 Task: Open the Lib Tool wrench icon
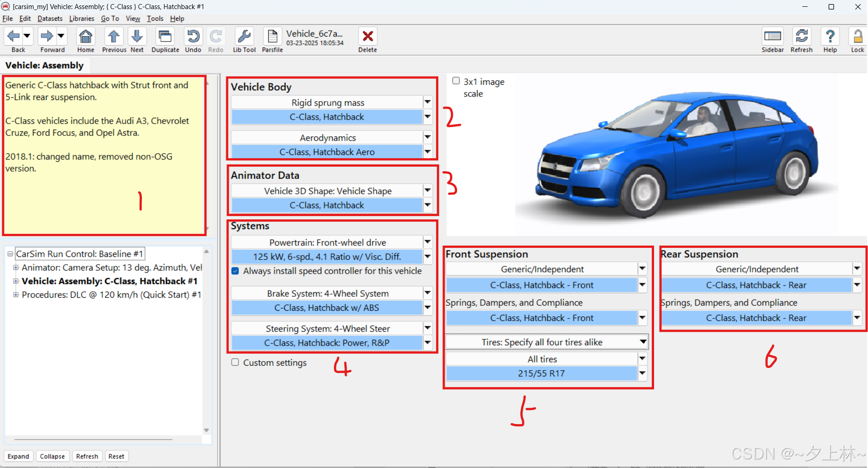pos(244,36)
